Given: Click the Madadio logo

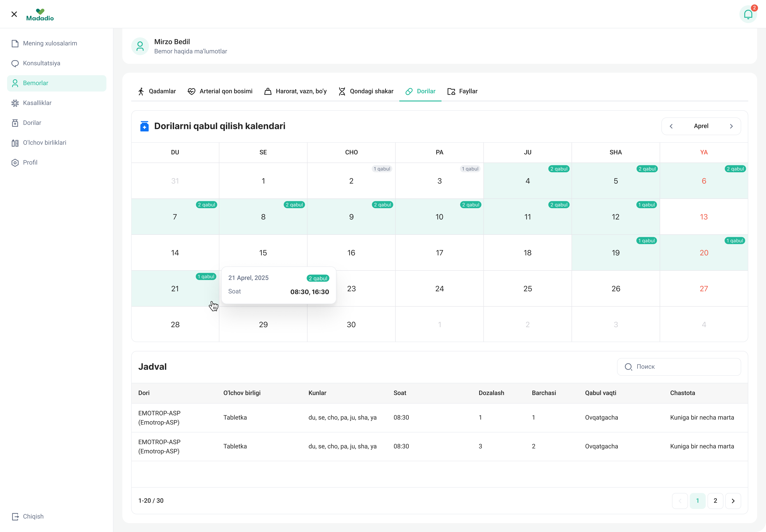Looking at the screenshot, I should 40,15.
